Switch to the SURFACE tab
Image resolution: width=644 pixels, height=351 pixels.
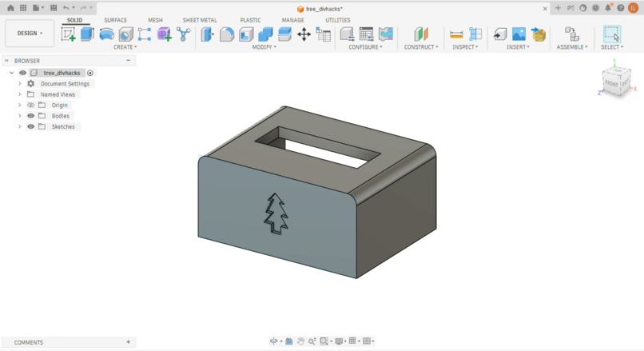[x=115, y=20]
